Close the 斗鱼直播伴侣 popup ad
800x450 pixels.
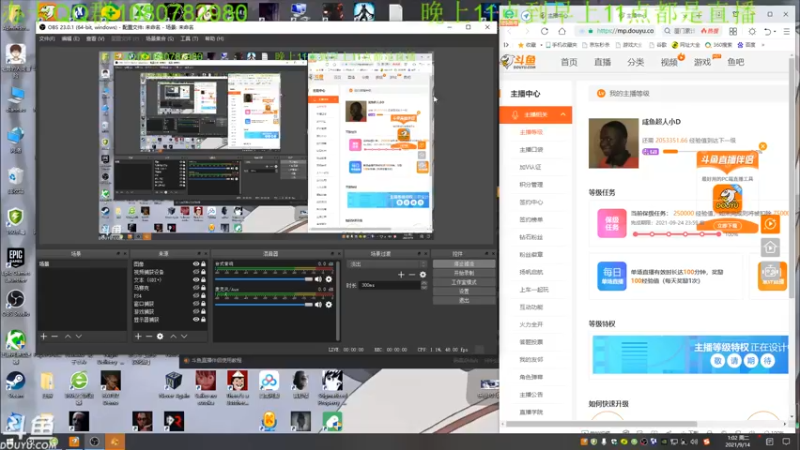(763, 146)
